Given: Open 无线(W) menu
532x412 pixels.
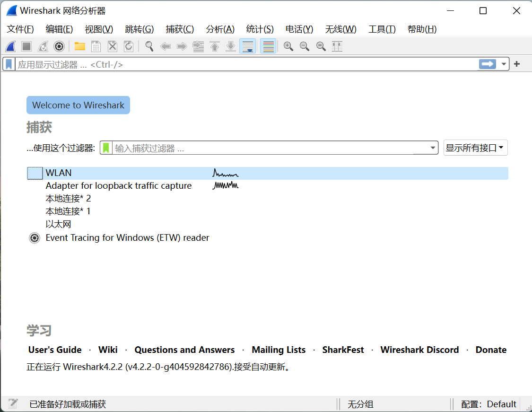Looking at the screenshot, I should click(340, 29).
